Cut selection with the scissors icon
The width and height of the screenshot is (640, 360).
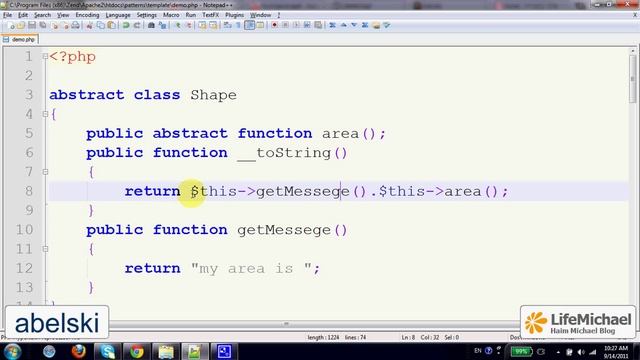[89, 25]
